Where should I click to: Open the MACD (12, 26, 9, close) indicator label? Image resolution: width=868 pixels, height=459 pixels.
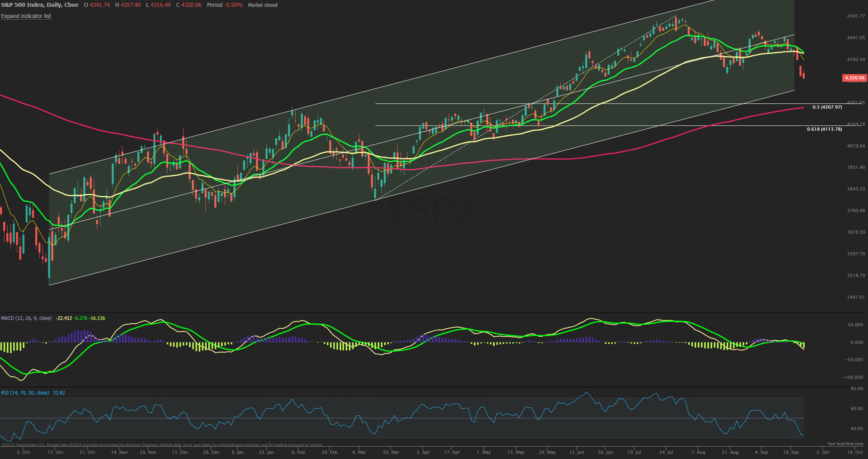[x=26, y=318]
